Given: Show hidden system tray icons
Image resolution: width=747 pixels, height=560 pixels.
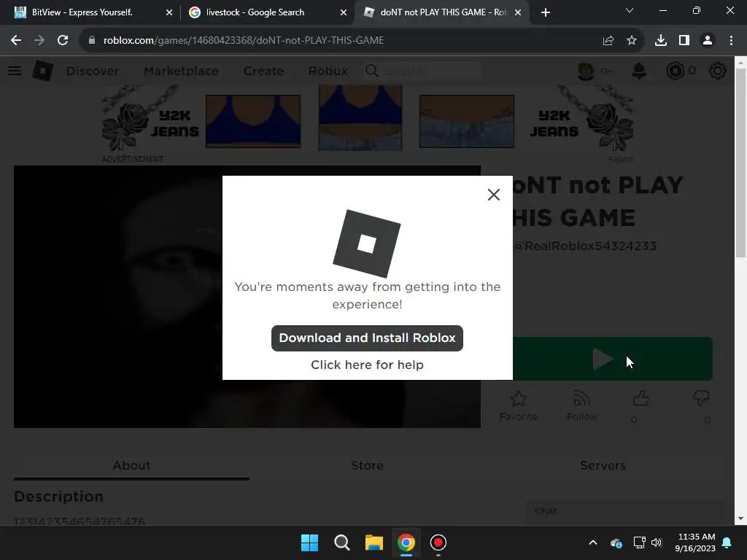Looking at the screenshot, I should tap(593, 542).
